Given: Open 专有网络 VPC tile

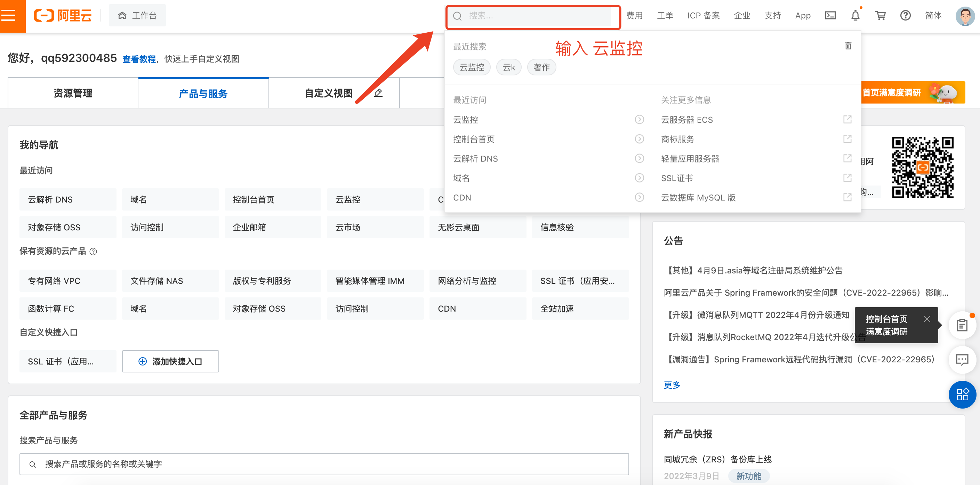Looking at the screenshot, I should [x=68, y=281].
